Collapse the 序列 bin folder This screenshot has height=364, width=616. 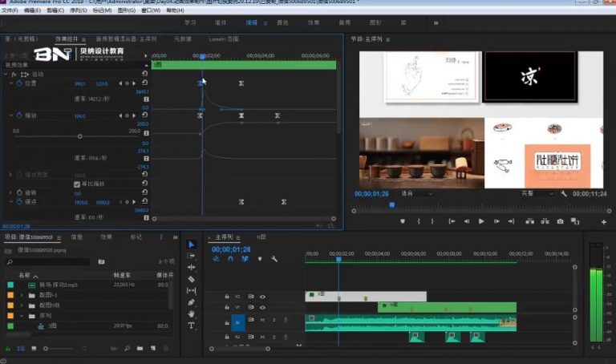(x=21, y=316)
